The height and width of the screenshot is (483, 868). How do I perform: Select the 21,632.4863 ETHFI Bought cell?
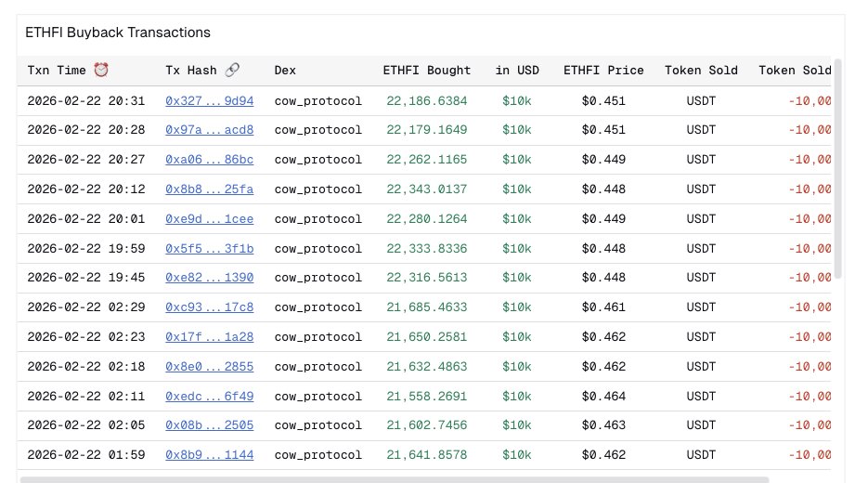pyautogui.click(x=427, y=367)
